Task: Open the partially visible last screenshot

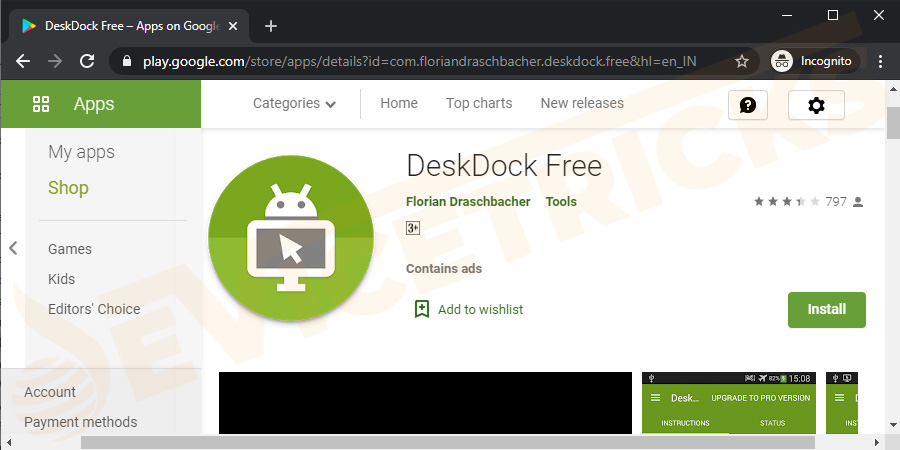Action: tap(842, 403)
